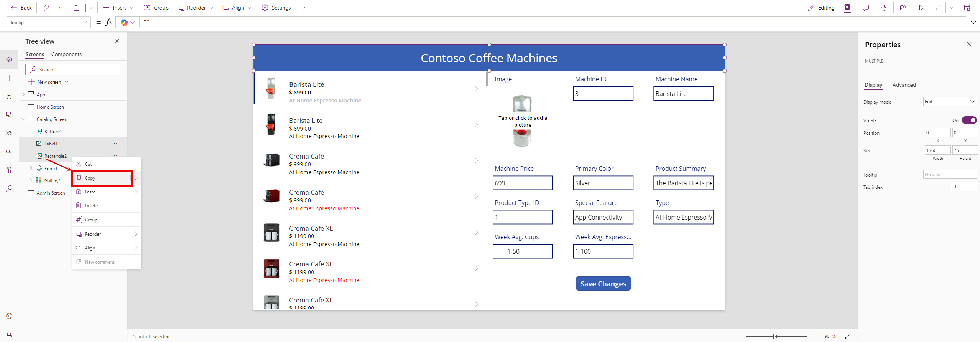This screenshot has width=980, height=342.
Task: Click the Save Changes button
Action: 603,284
